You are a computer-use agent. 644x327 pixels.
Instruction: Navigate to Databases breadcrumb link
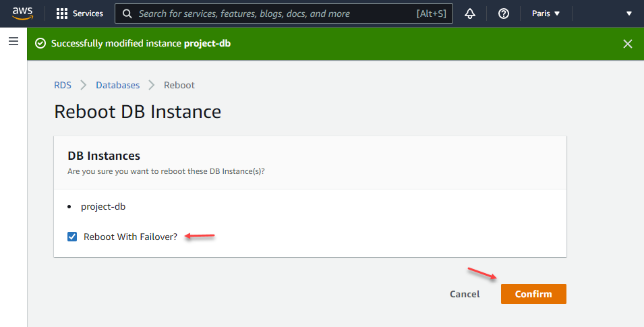[117, 85]
